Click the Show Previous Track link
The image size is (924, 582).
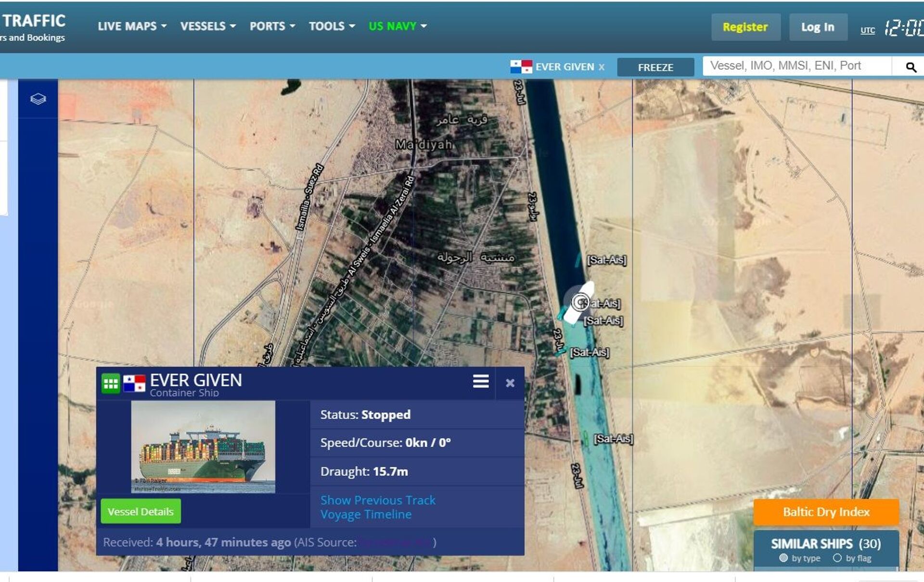[378, 500]
